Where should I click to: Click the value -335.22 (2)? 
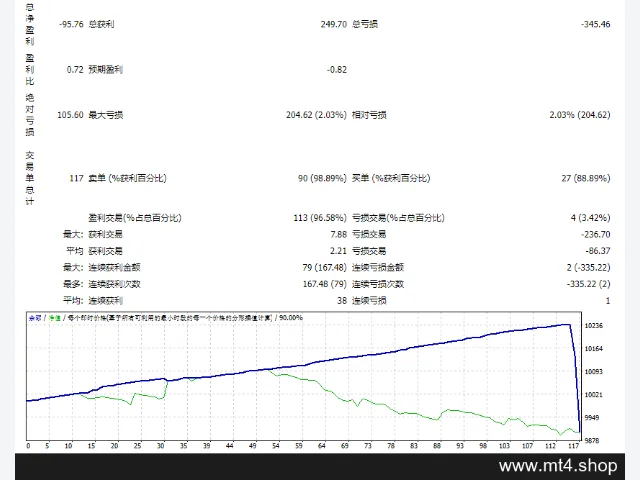[x=588, y=284]
